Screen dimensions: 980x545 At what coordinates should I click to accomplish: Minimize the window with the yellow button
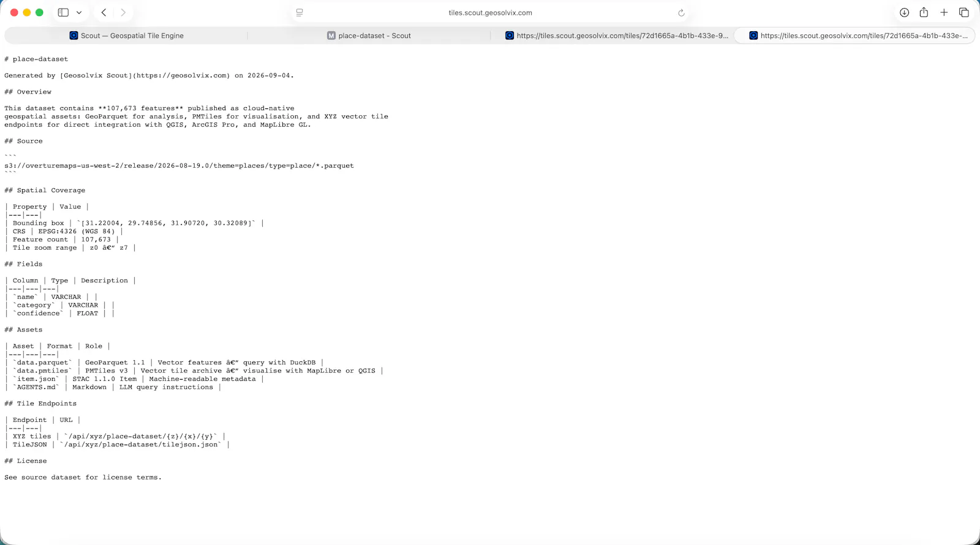coord(27,12)
